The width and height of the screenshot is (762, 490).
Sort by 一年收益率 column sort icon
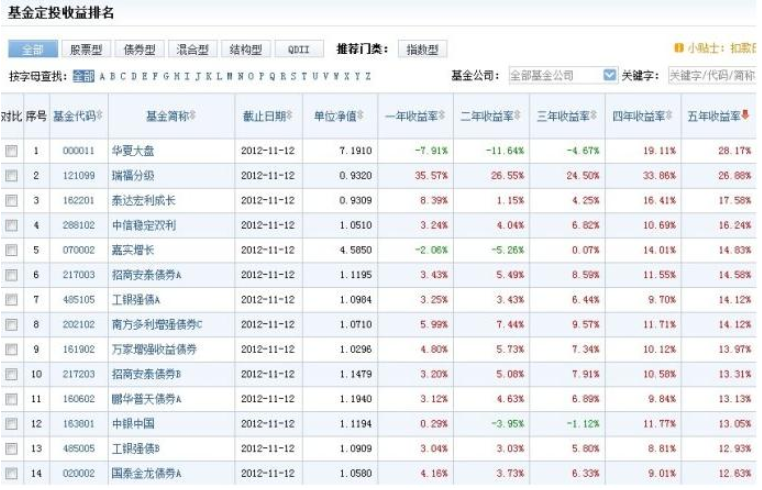(x=442, y=116)
